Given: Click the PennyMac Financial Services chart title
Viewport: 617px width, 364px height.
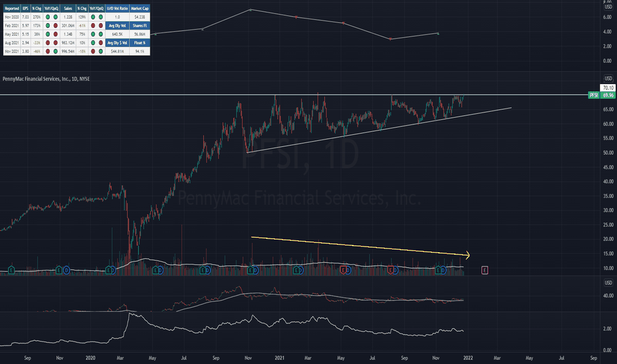Looking at the screenshot, I should 46,79.
